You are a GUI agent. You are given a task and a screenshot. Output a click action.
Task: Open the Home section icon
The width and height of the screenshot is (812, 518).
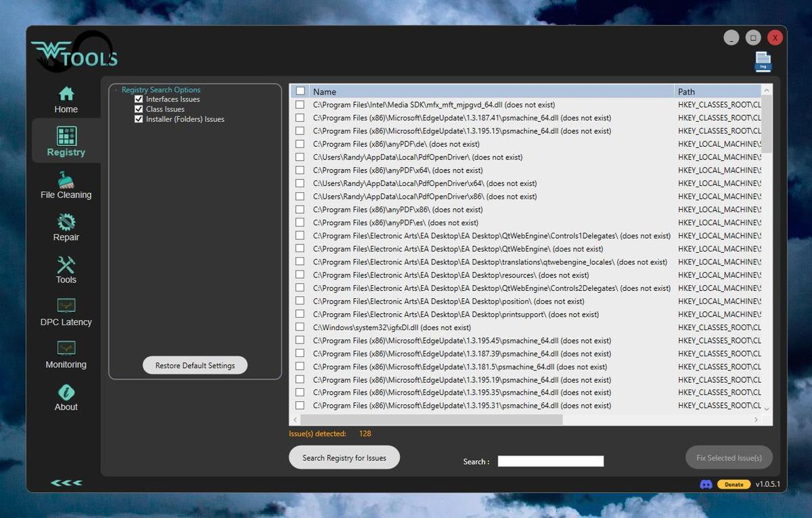pyautogui.click(x=66, y=93)
